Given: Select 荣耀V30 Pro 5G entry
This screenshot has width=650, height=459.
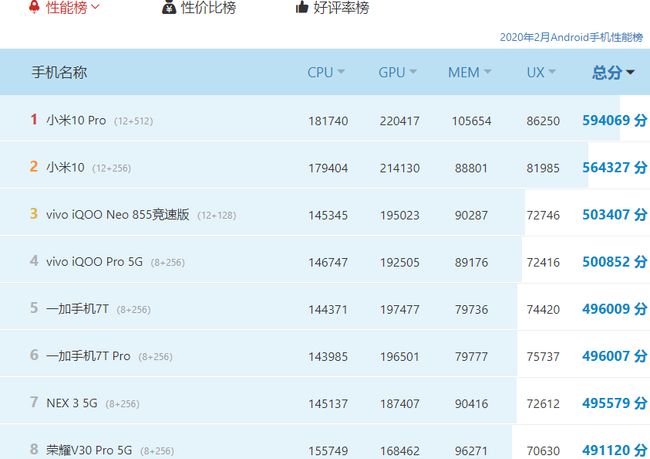Looking at the screenshot, I should tap(89, 450).
